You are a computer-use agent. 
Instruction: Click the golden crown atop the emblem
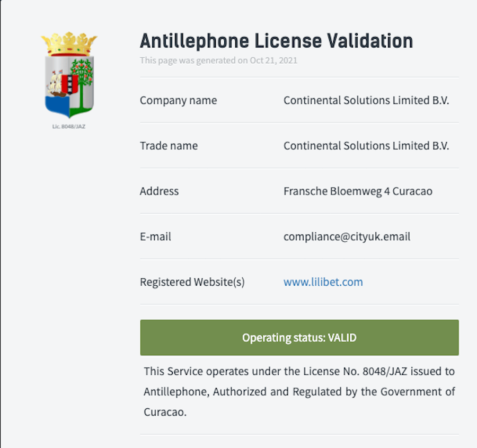pyautogui.click(x=69, y=44)
